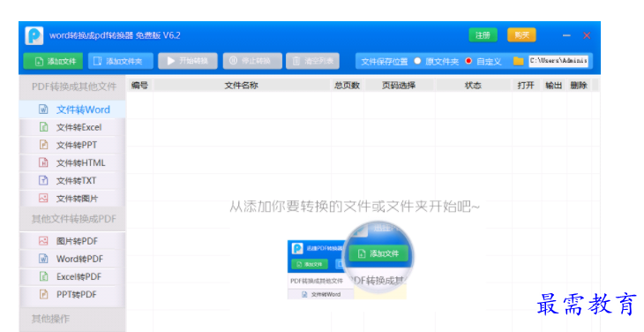This screenshot has width=644, height=332.
Task: Select Word转PDF in sidebar
Action: pyautogui.click(x=72, y=259)
